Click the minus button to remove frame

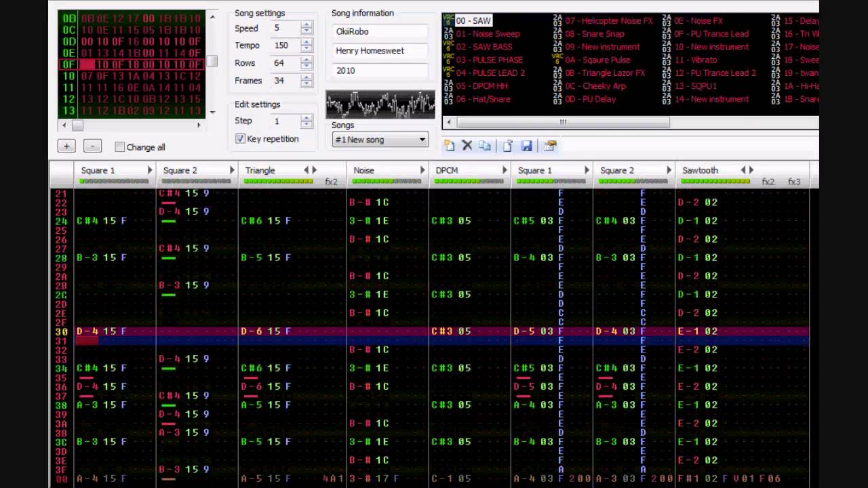[92, 146]
